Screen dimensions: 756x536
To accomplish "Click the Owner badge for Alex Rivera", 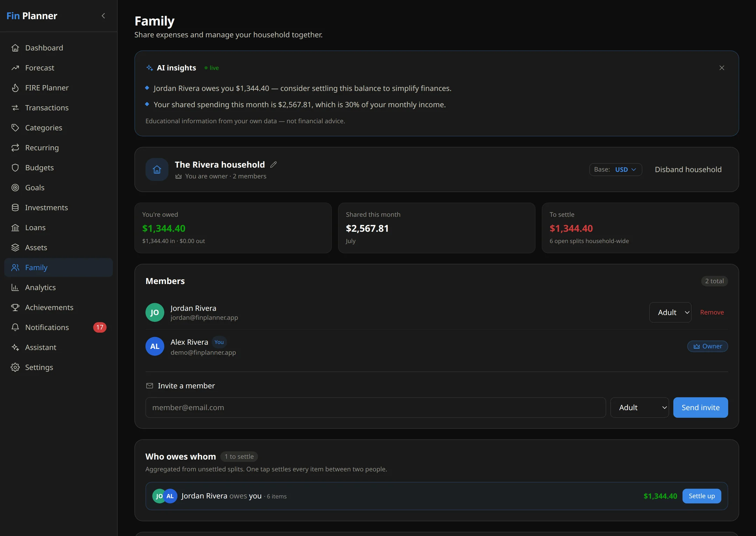I will coord(707,346).
